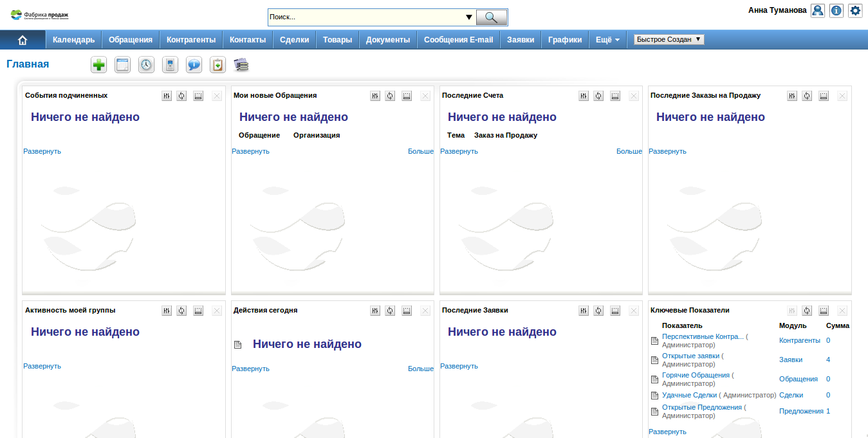Image resolution: width=868 pixels, height=438 pixels.
Task: Click the Фабрика продаж logo
Action: coord(40,15)
